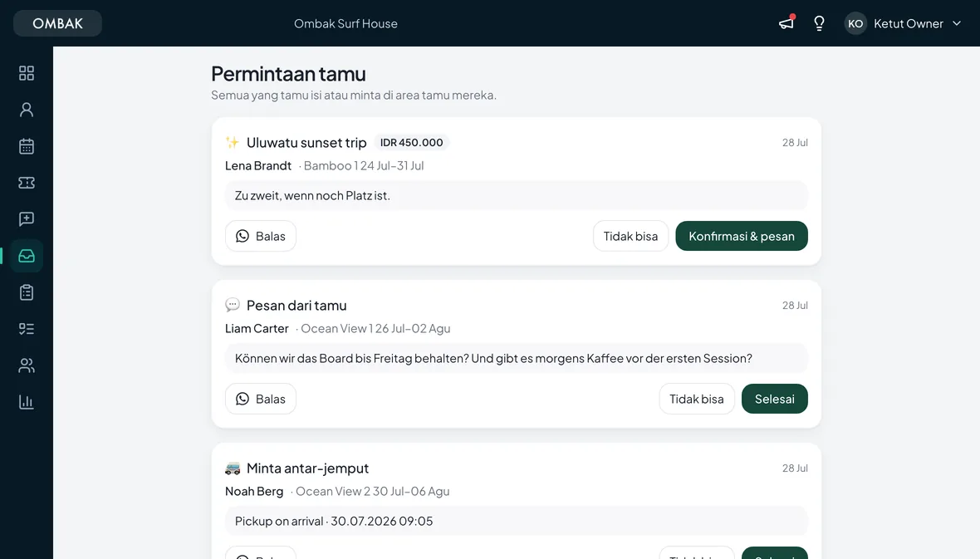Click the Ombak Surf House title

[345, 23]
